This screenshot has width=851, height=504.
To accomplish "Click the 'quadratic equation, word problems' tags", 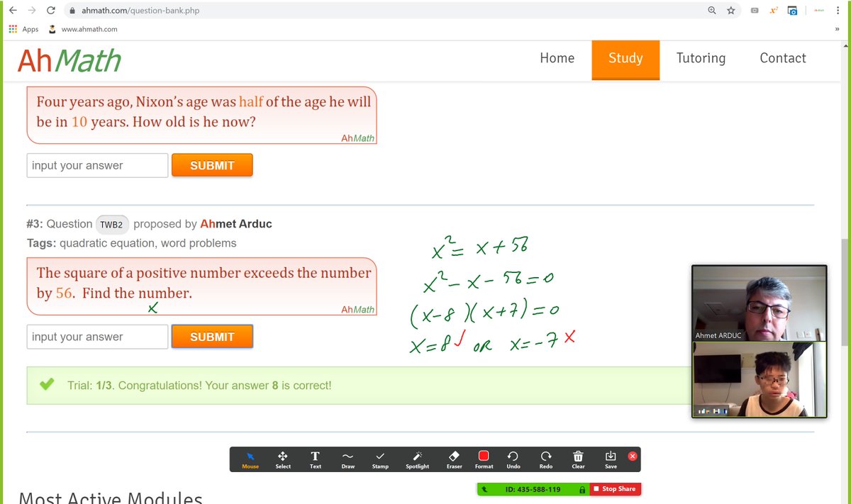I will pyautogui.click(x=148, y=243).
